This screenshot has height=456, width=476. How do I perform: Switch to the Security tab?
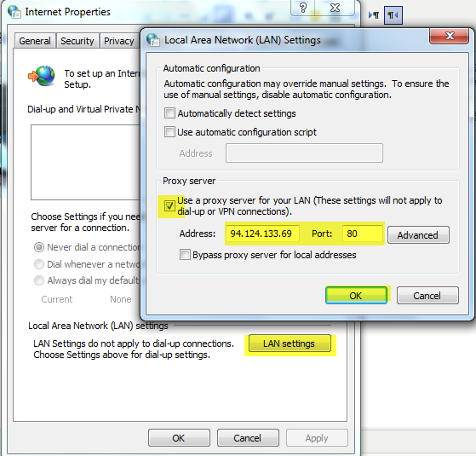tap(77, 41)
